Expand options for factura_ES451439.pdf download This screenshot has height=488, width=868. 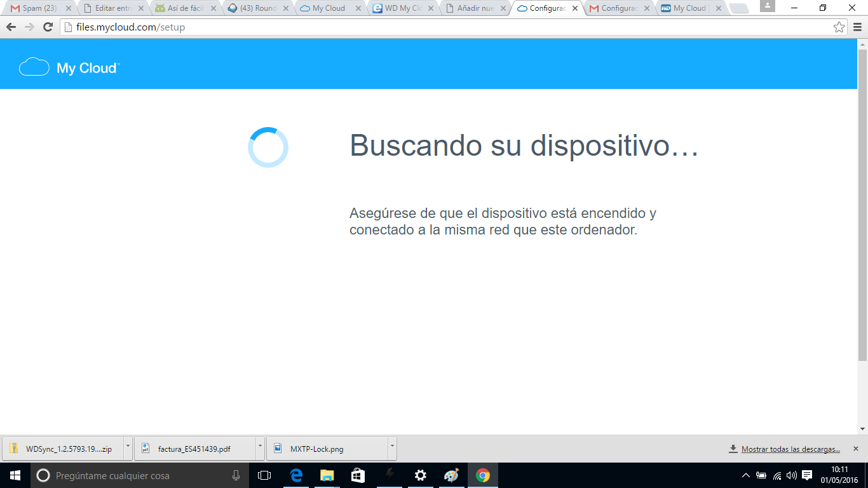coord(260,447)
